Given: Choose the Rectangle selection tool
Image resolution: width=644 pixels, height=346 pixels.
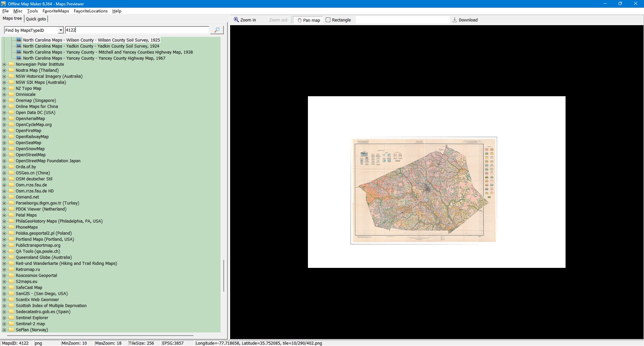Looking at the screenshot, I should (x=338, y=20).
